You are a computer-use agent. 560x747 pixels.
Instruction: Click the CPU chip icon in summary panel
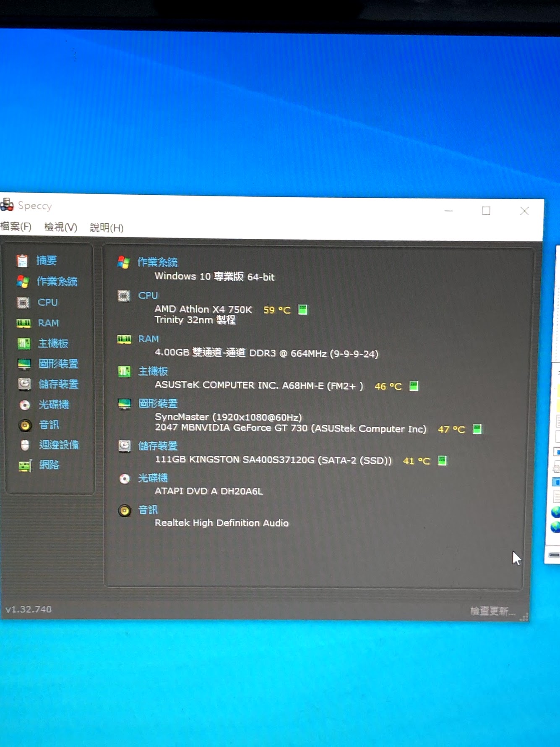(x=124, y=296)
